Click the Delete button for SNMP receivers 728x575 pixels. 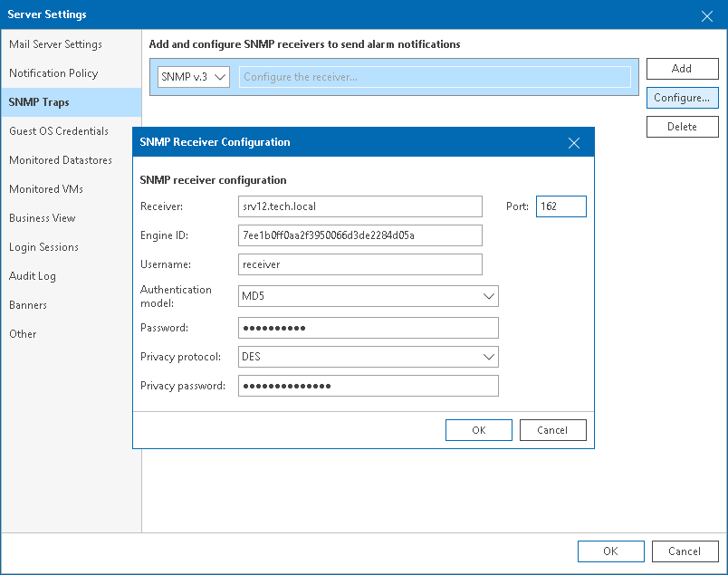(682, 126)
